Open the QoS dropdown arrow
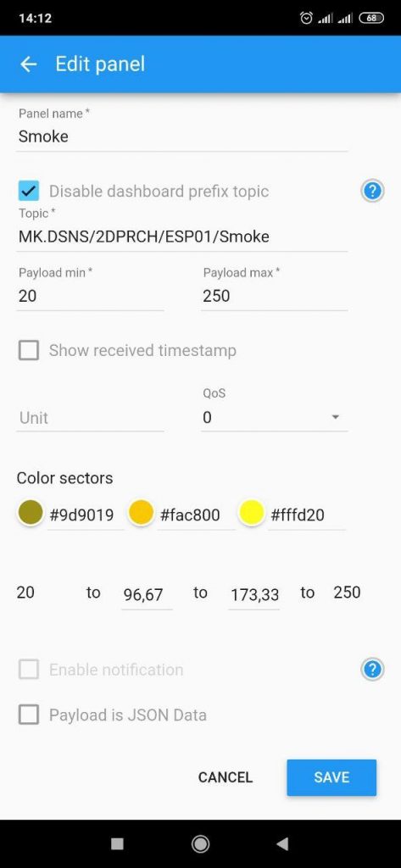The image size is (401, 868). point(335,417)
